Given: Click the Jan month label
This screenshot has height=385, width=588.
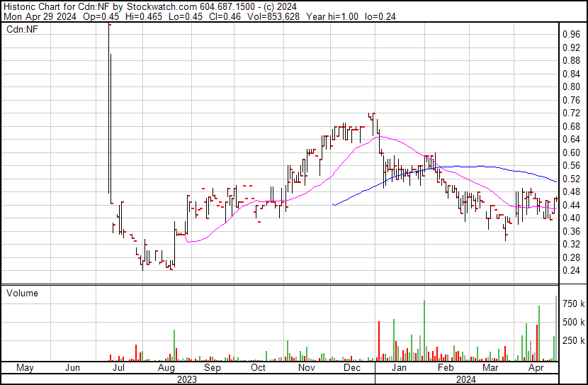Looking at the screenshot, I should pos(399,367).
